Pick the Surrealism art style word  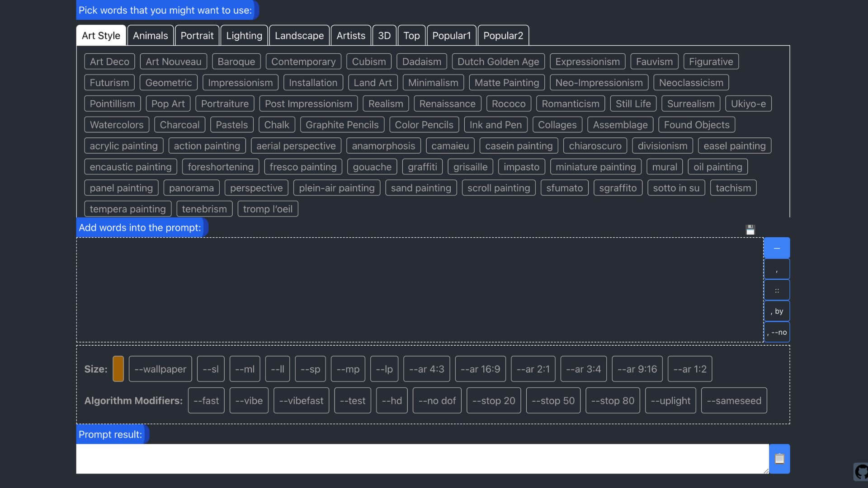click(x=690, y=103)
